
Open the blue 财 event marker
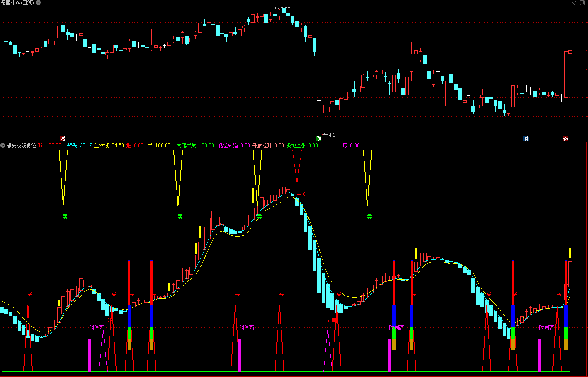point(526,139)
